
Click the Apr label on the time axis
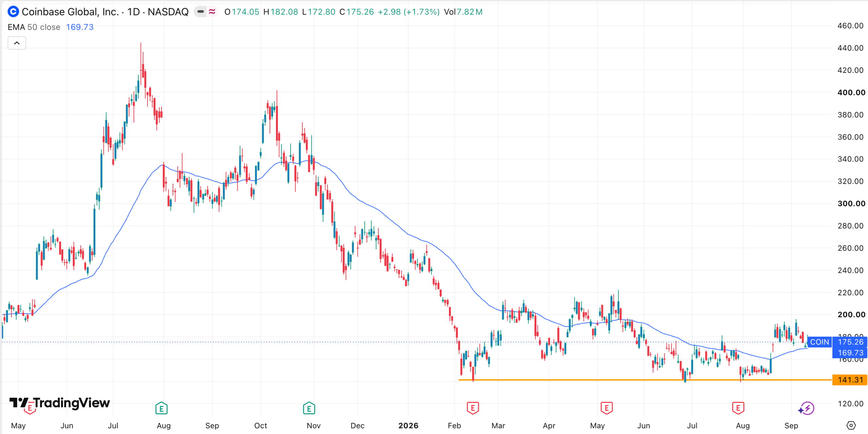[x=549, y=426]
